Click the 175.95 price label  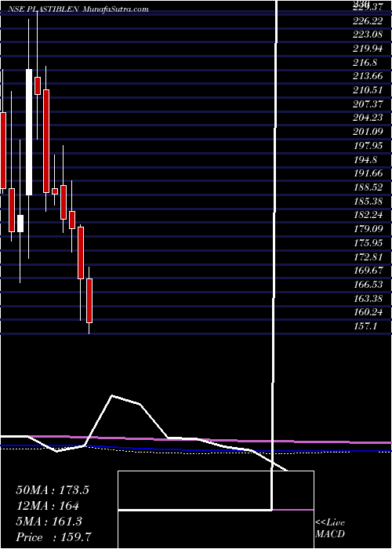[x=369, y=243]
